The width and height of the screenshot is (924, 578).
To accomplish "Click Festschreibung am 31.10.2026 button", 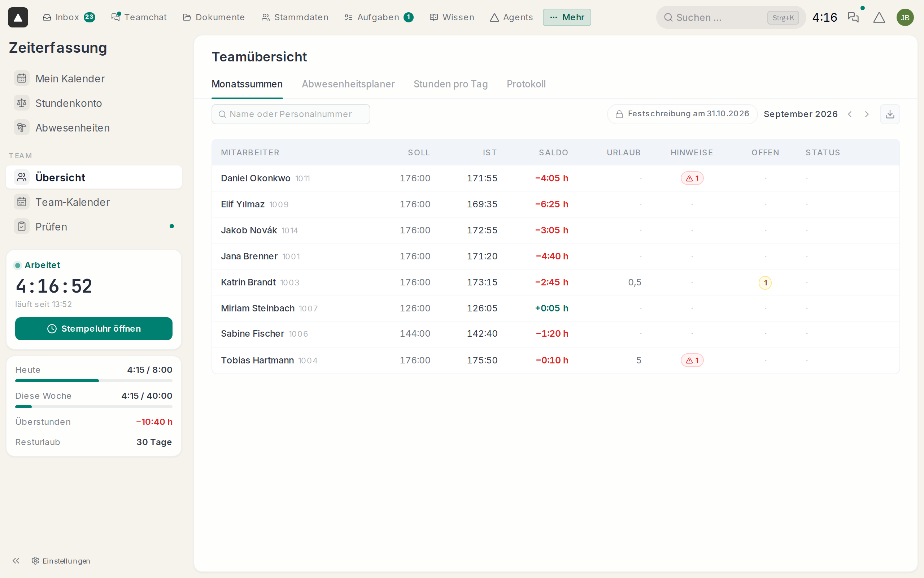I will [x=682, y=114].
